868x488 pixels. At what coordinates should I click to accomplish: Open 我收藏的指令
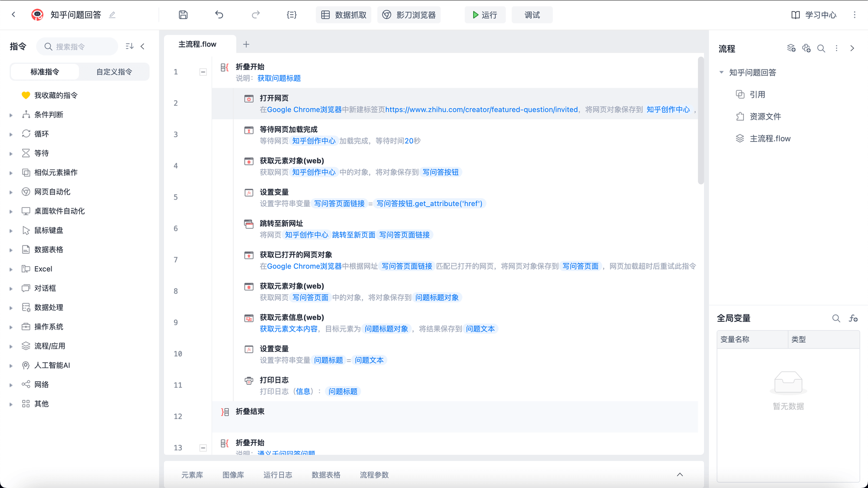(56, 95)
